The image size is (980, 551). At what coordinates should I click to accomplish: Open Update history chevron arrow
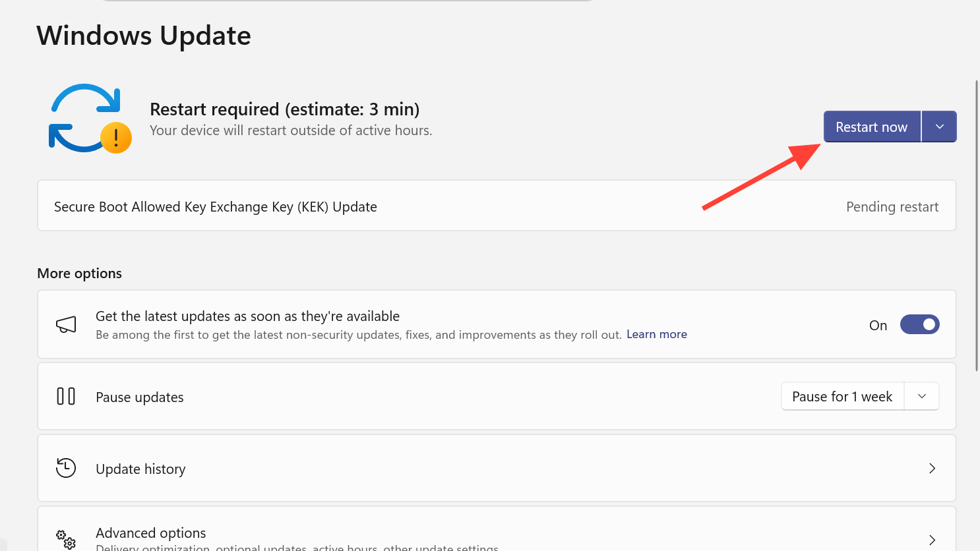[932, 468]
